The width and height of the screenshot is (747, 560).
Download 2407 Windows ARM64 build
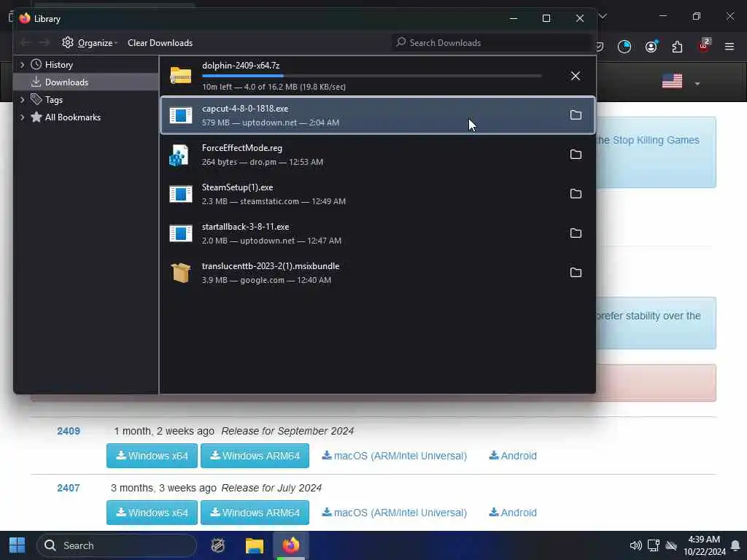coord(255,513)
